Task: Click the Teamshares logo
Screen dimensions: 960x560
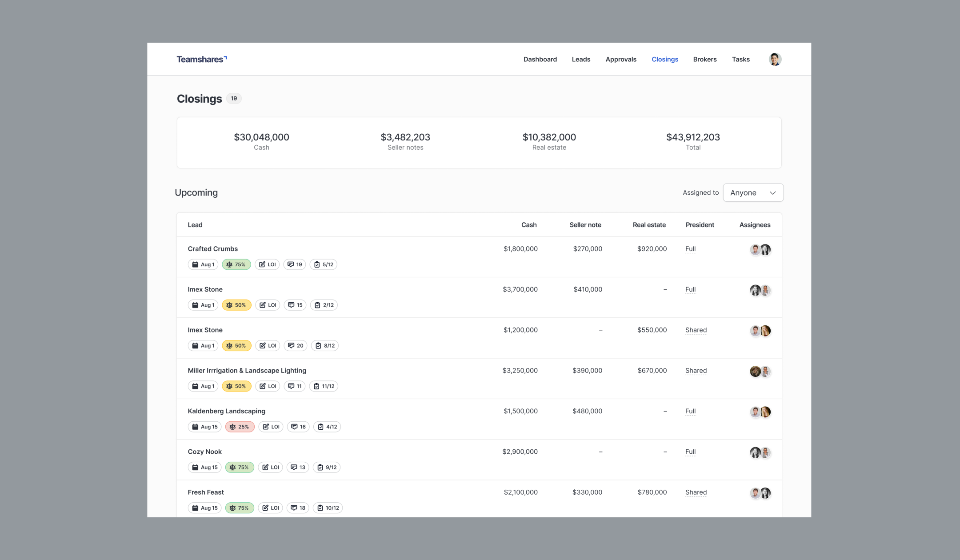Action: click(201, 59)
